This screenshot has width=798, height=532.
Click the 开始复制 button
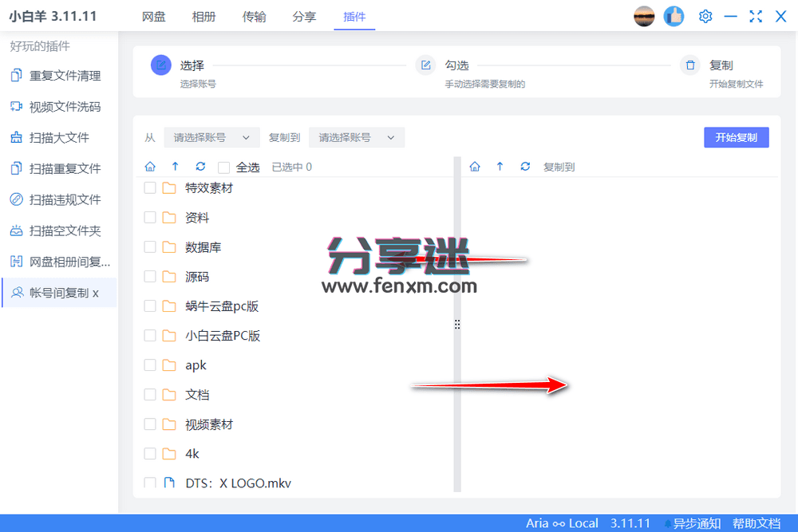(736, 137)
